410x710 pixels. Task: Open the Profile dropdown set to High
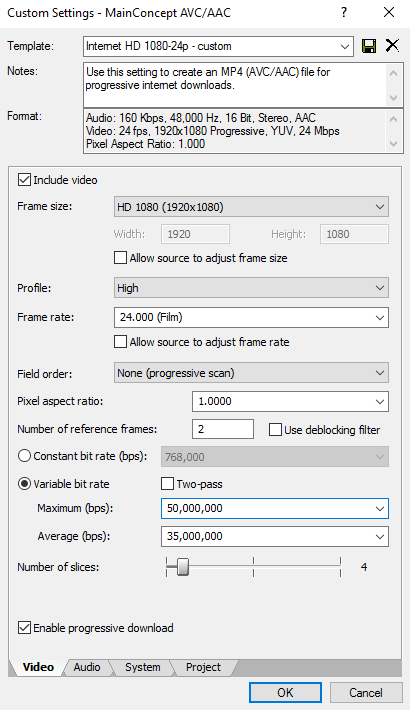click(x=251, y=288)
